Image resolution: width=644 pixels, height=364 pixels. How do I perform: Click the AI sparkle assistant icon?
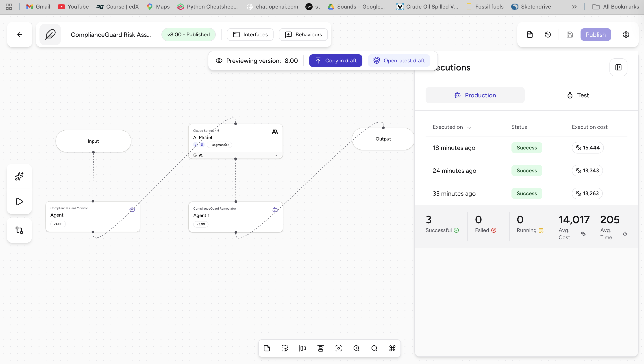(x=19, y=176)
